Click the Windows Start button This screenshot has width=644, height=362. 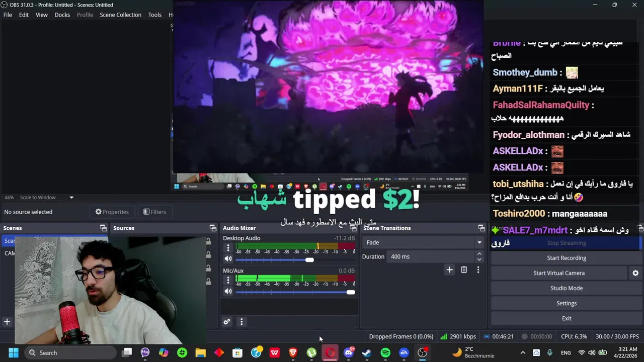[14, 352]
